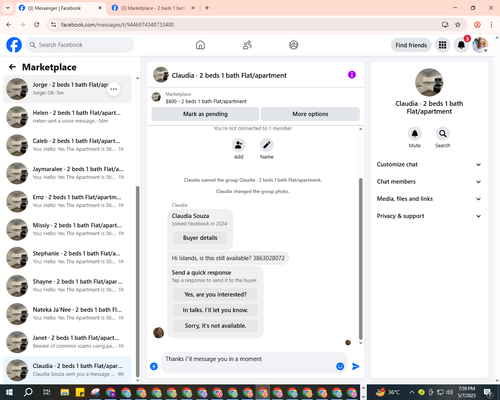Screen dimensions: 500x400
Task: Click the browser reload icon
Action: [37, 25]
